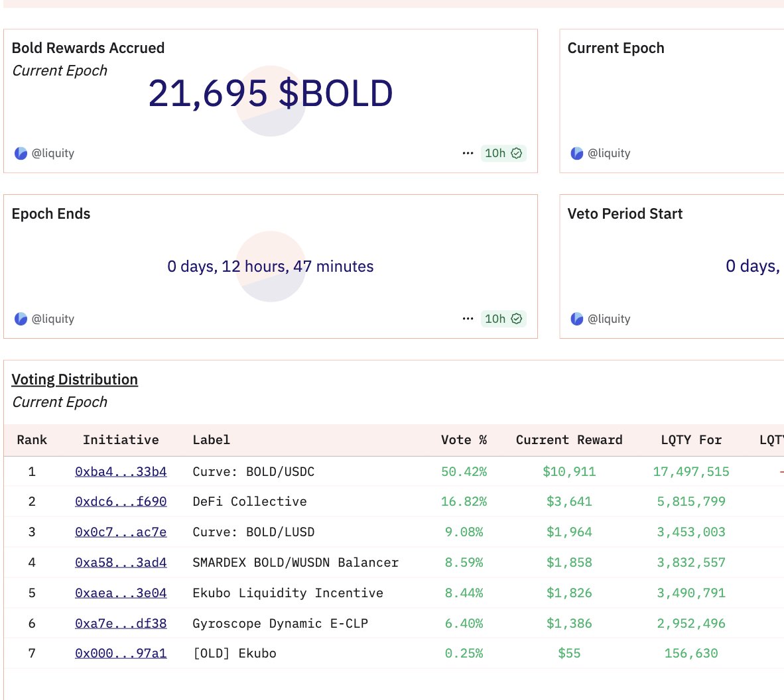Select the 21,695 $BOLD value

coord(271,93)
